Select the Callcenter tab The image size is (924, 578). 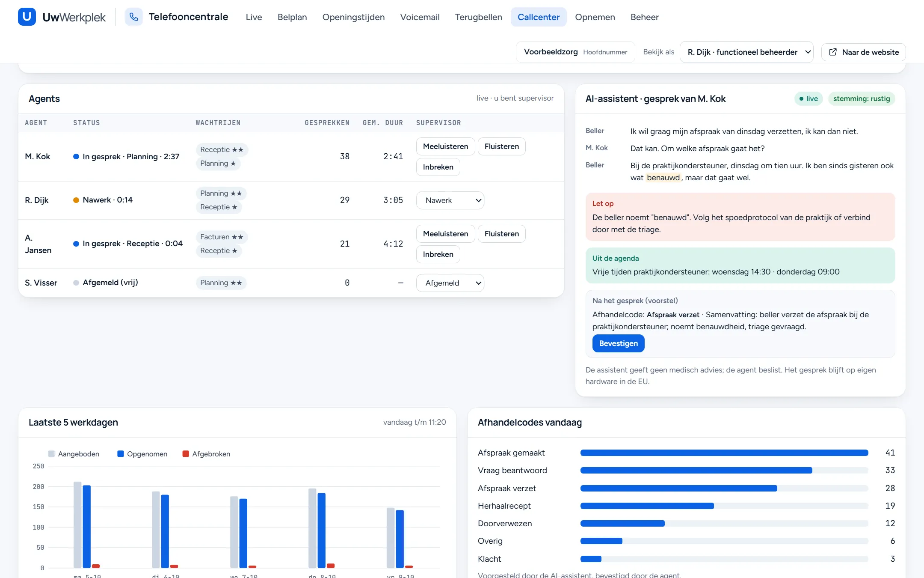539,17
